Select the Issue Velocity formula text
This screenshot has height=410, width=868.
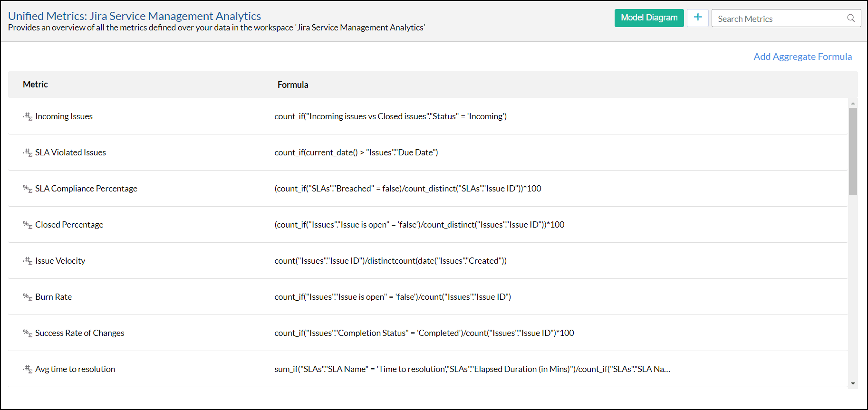click(x=390, y=261)
